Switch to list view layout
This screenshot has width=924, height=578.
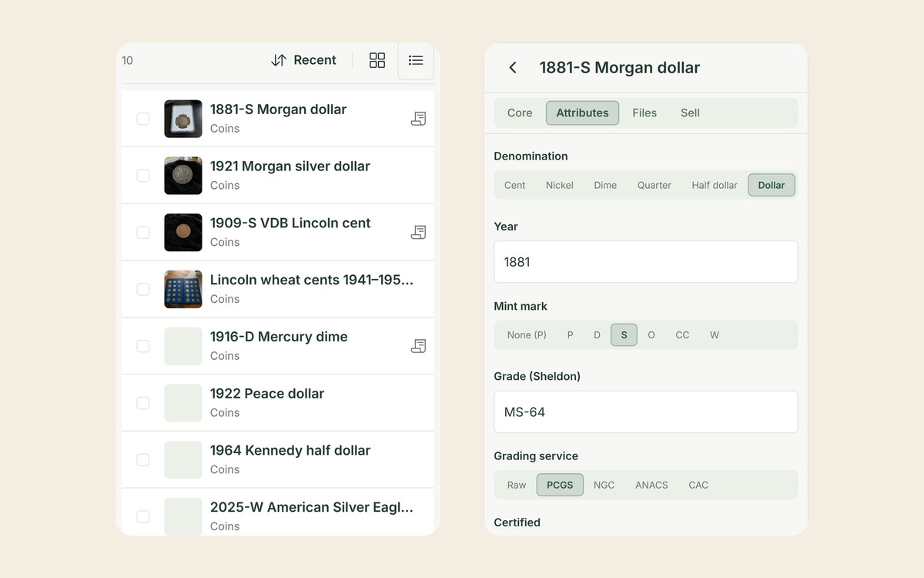click(416, 60)
